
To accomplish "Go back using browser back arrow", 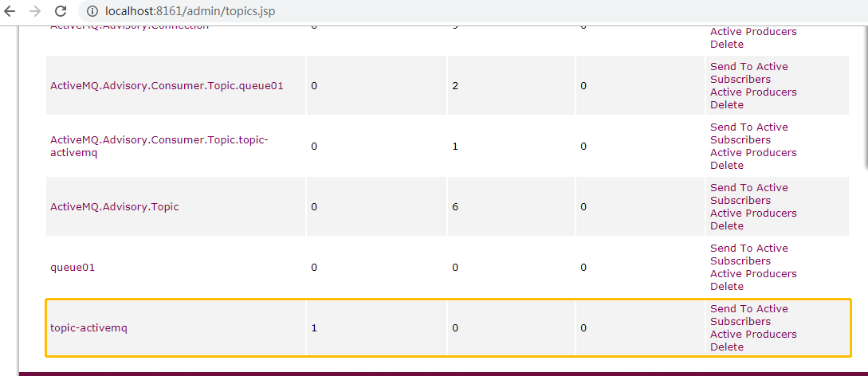I will (x=10, y=11).
